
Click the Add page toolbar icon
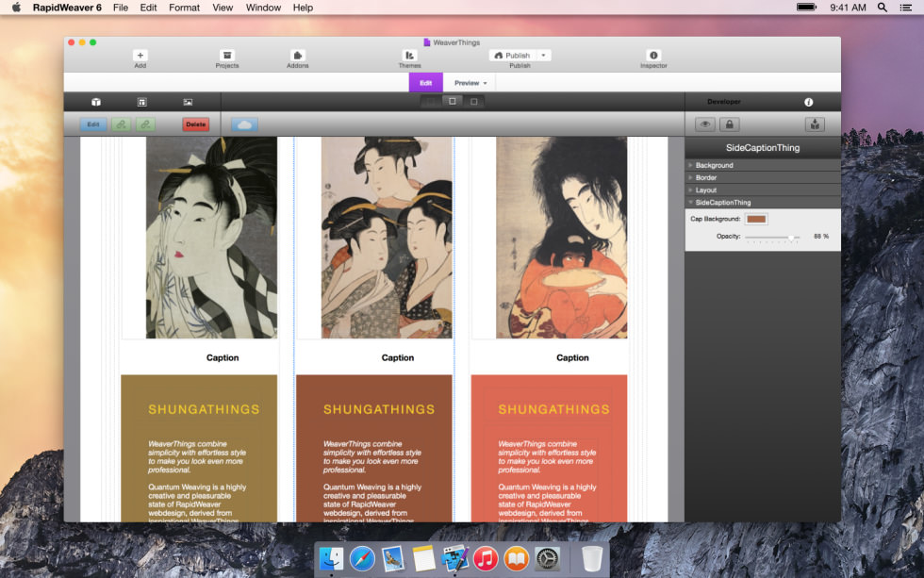tap(140, 56)
